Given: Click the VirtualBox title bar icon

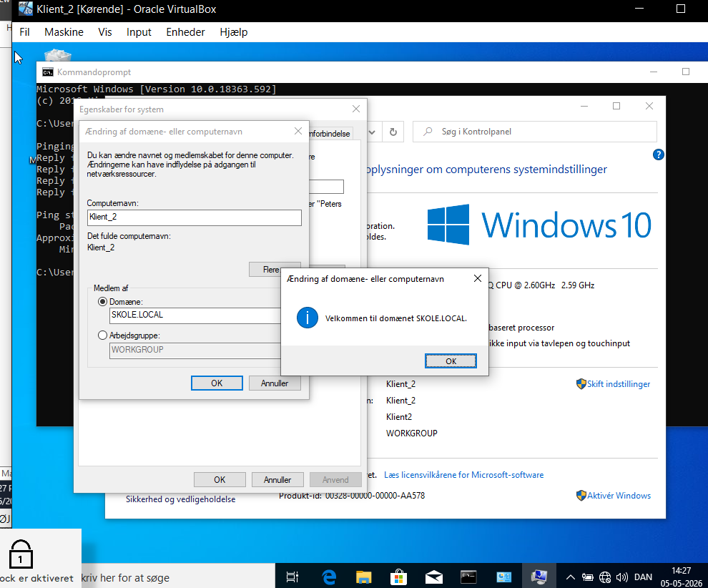Looking at the screenshot, I should (26, 9).
